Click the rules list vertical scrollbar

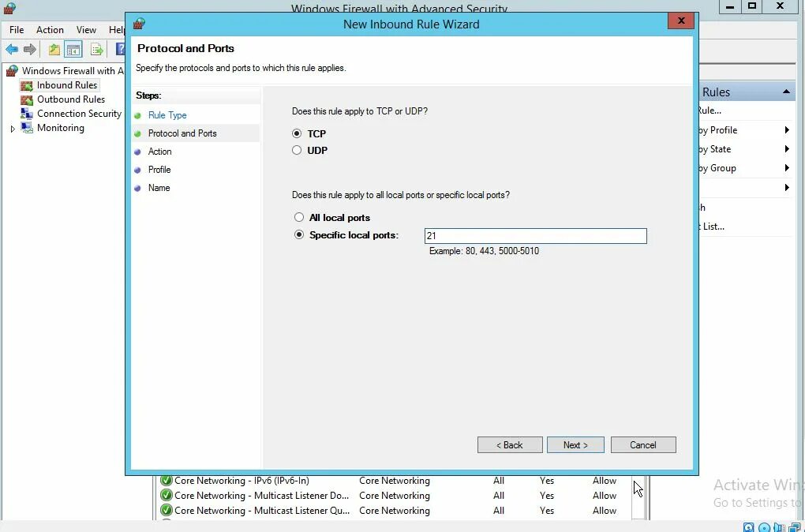click(x=638, y=498)
